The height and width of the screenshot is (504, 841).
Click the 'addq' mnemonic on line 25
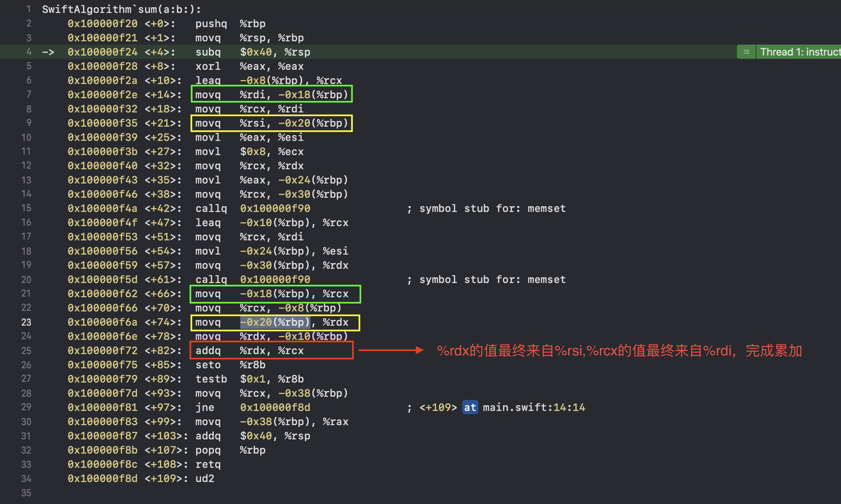(x=208, y=351)
